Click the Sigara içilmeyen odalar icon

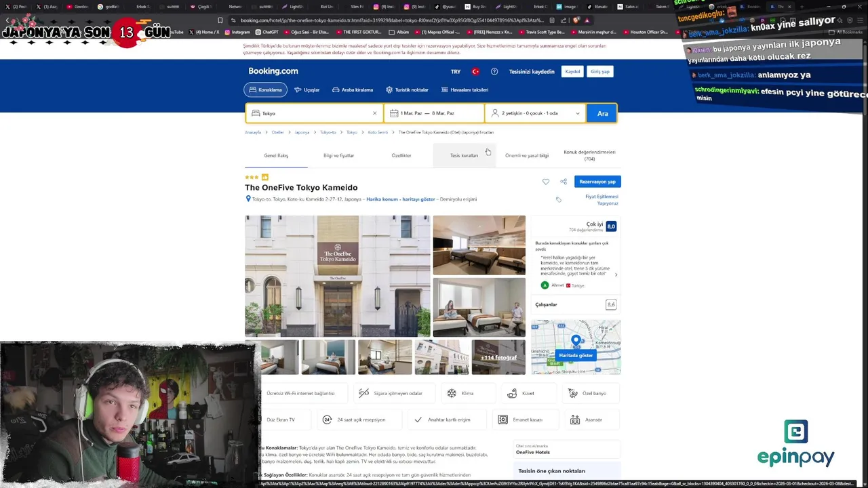point(363,393)
